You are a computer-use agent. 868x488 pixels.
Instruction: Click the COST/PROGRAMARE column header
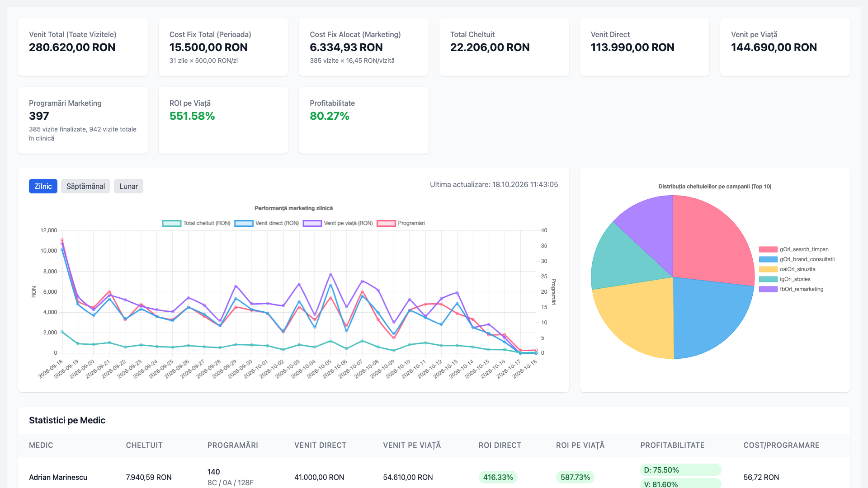tap(781, 445)
